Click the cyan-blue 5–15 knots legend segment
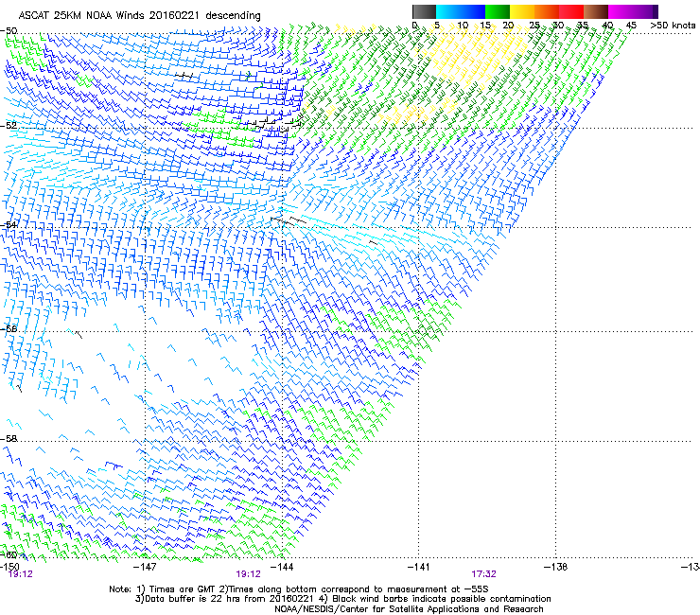The height and width of the screenshot is (615, 700). [x=461, y=11]
